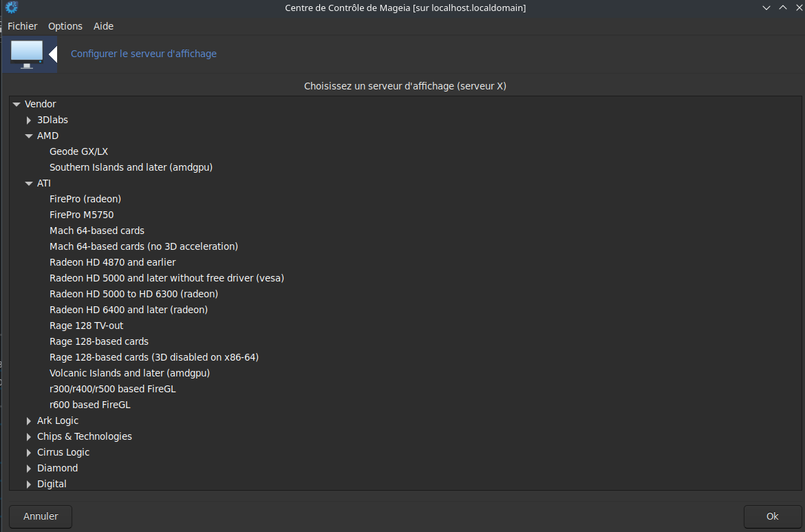Click the Digital label

[52, 485]
